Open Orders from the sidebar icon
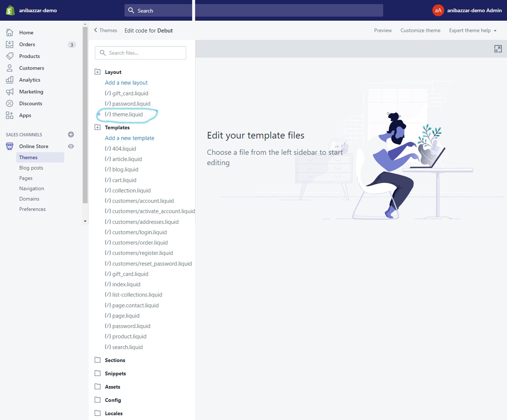The width and height of the screenshot is (507, 420). [10, 44]
